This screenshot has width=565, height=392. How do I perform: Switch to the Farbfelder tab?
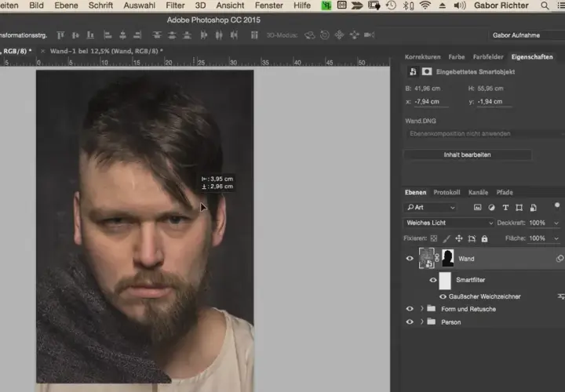click(488, 57)
